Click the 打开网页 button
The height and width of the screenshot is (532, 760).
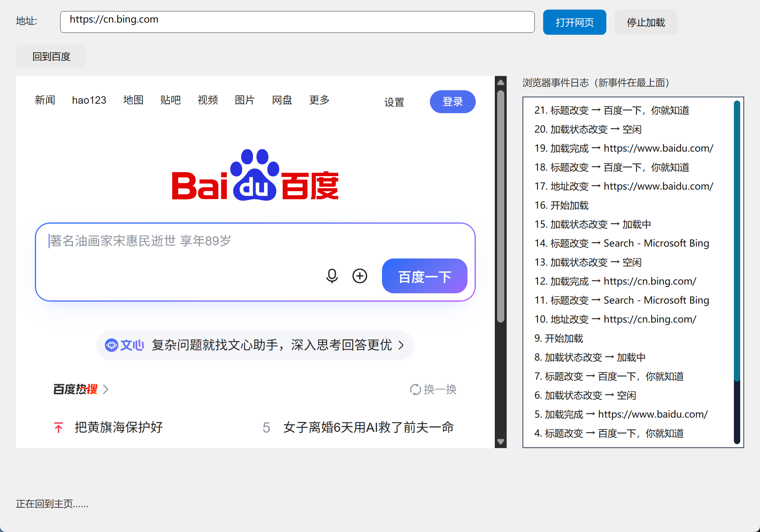click(574, 22)
